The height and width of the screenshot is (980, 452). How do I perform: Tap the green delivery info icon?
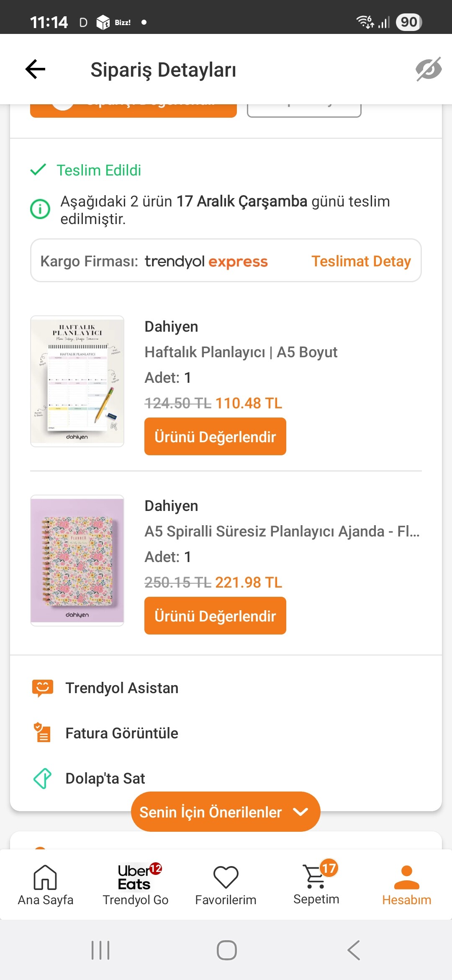pos(40,209)
